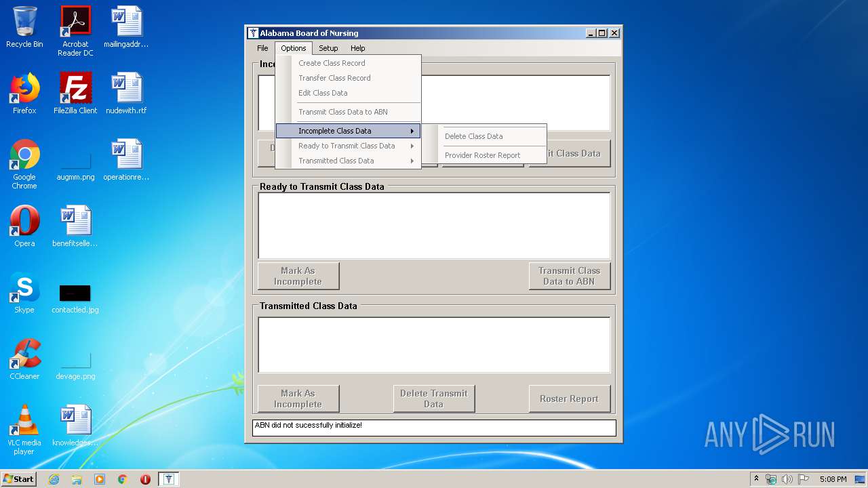Image resolution: width=868 pixels, height=488 pixels.
Task: Choose Transmit Class Data to ABN entry
Action: click(348, 112)
